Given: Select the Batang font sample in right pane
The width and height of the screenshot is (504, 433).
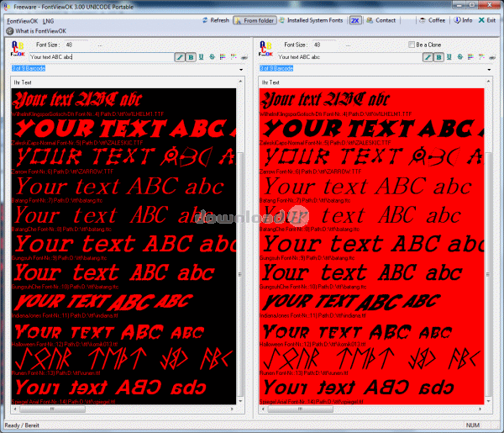Looking at the screenshot, I should [x=368, y=187].
